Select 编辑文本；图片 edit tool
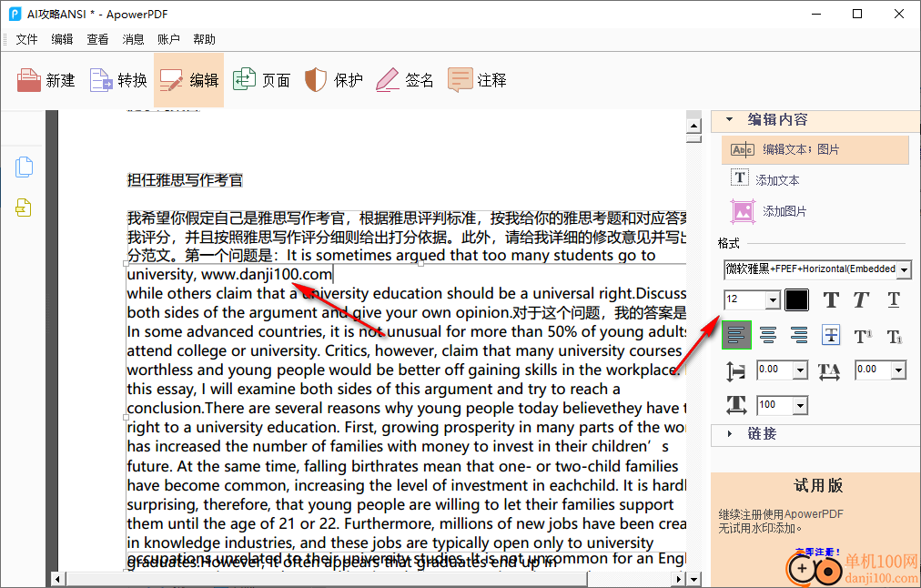 815,150
